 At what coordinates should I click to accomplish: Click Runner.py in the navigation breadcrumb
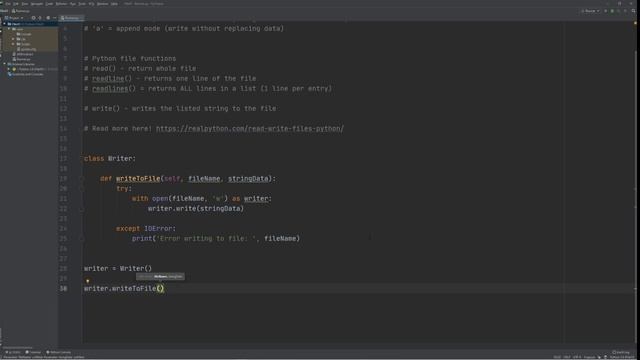[21, 11]
